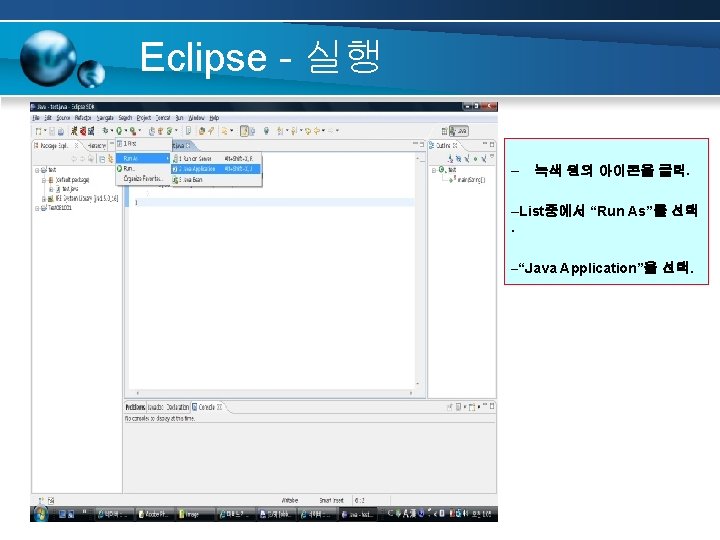Open the External Tools dropdown arrow
This screenshot has width=720, height=540.
tap(139, 131)
